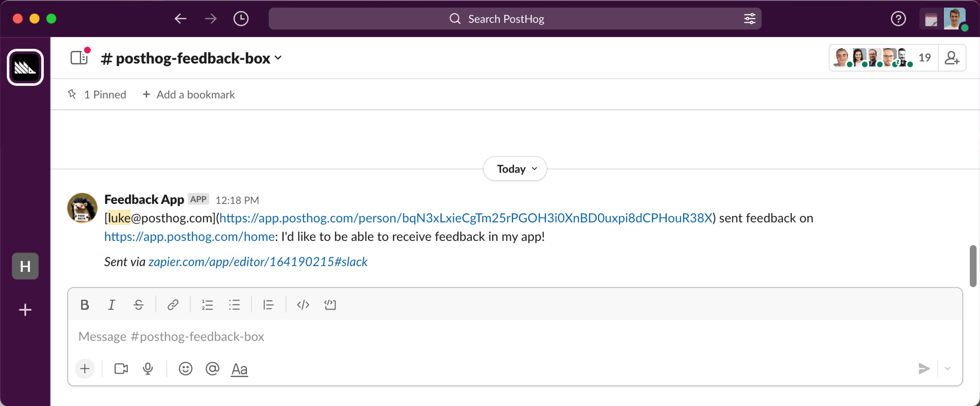Screen dimensions: 980x406
Task: Toggle the sidebar panel icon
Action: pyautogui.click(x=79, y=58)
